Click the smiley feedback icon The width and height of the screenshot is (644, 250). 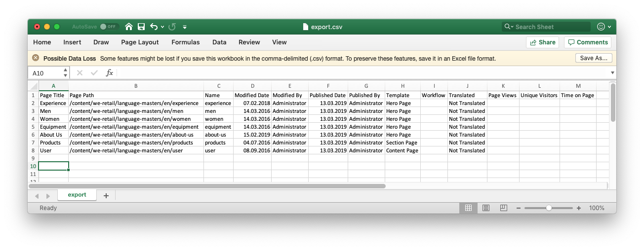coord(601,27)
